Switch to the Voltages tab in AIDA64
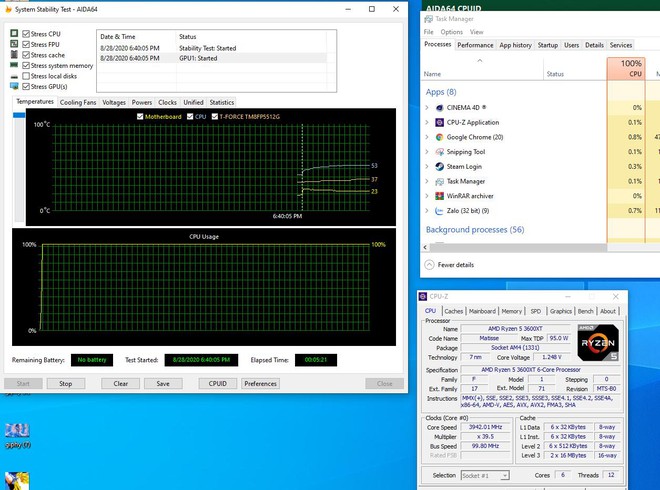 pos(114,102)
